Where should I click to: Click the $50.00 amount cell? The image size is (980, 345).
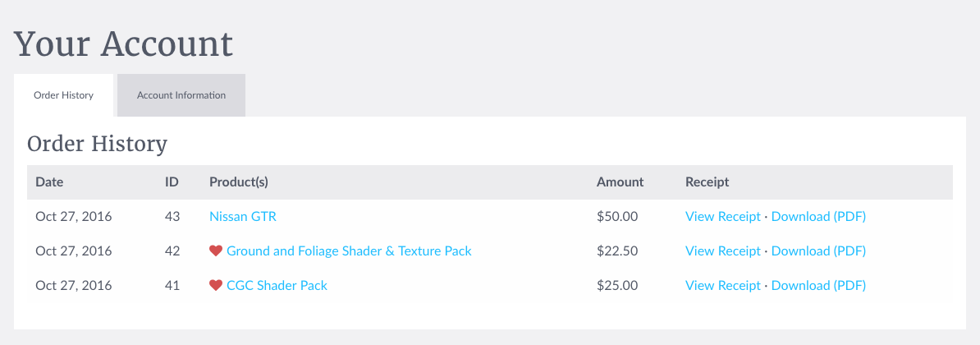(617, 217)
